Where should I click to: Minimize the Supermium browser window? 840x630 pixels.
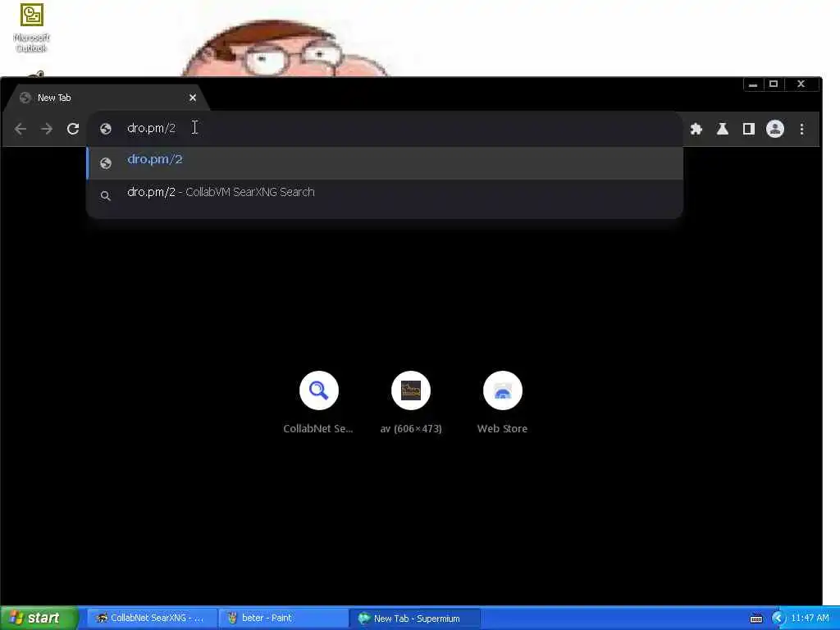point(753,84)
